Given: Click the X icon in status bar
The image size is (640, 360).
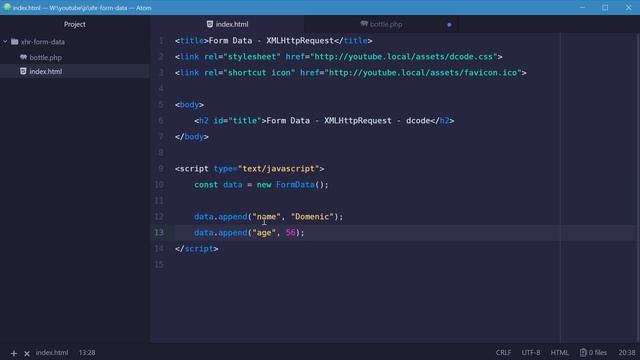Looking at the screenshot, I should point(27,353).
